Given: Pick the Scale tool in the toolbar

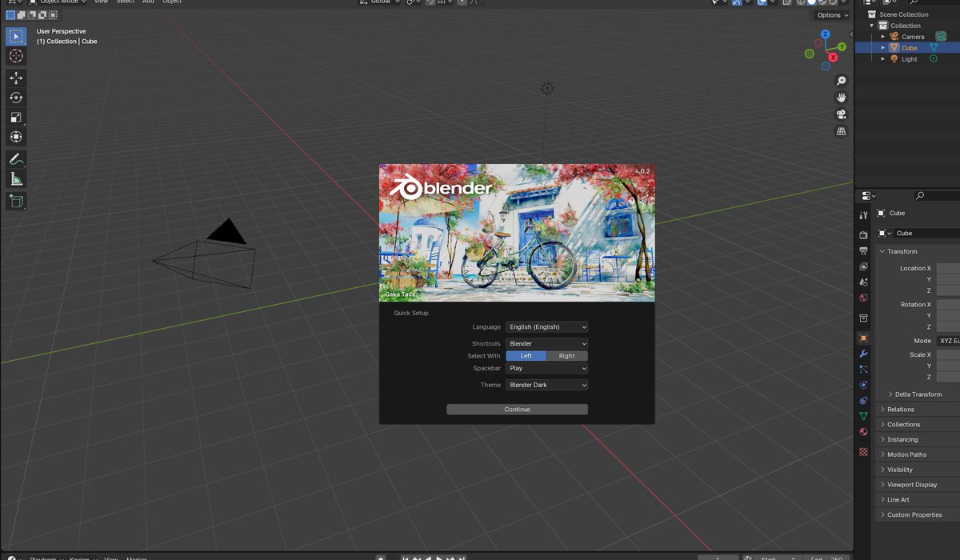Looking at the screenshot, I should tap(16, 118).
